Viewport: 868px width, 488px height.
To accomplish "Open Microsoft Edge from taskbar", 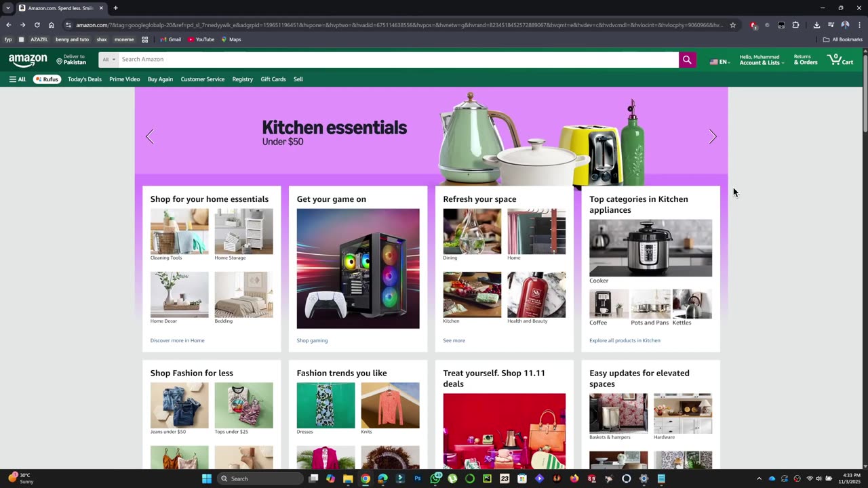I will tap(382, 479).
